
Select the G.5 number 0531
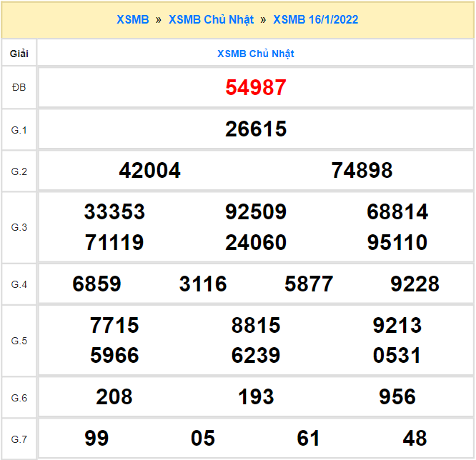click(x=397, y=356)
